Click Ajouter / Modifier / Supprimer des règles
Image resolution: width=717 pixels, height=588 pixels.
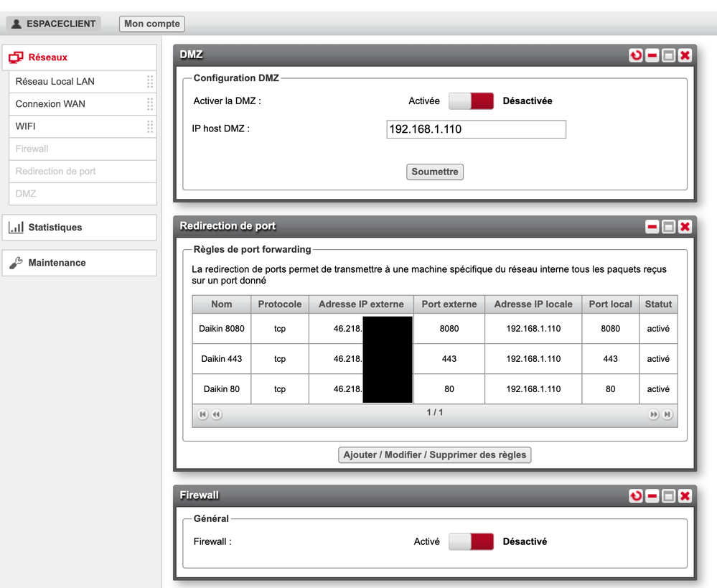tap(435, 455)
